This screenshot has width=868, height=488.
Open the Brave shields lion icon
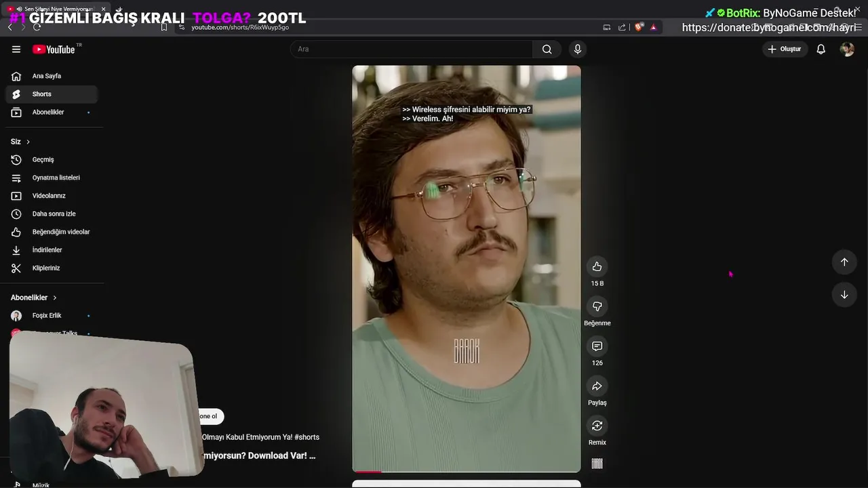pyautogui.click(x=639, y=27)
